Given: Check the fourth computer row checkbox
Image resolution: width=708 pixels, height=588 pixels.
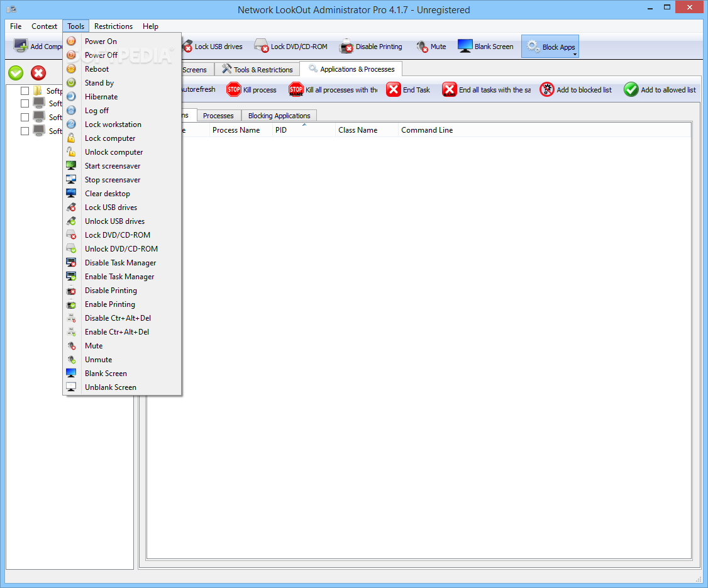Looking at the screenshot, I should point(25,131).
